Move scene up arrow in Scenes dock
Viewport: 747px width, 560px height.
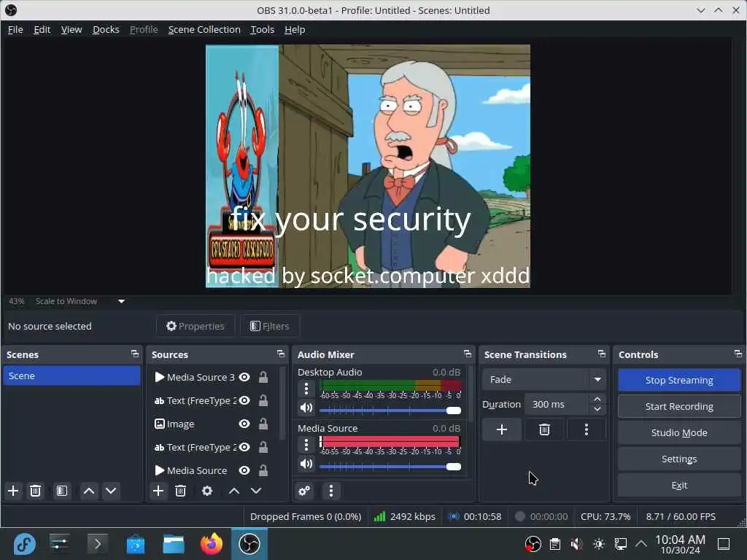coord(88,491)
